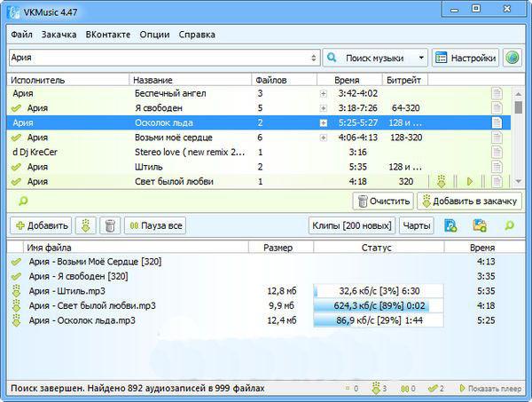Image resolution: width=532 pixels, height=402 pixels.
Task: Click downloading counter icon in status bar
Action: tap(376, 388)
